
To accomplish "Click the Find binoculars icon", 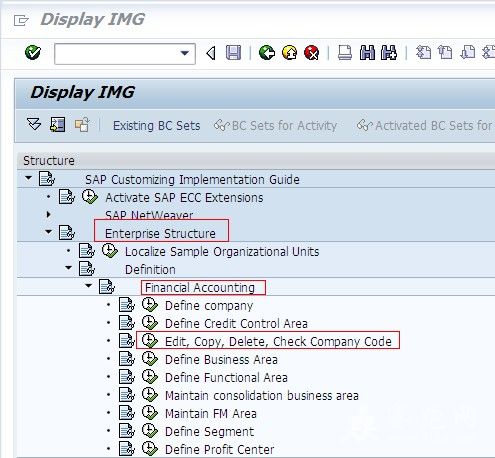I will click(367, 53).
